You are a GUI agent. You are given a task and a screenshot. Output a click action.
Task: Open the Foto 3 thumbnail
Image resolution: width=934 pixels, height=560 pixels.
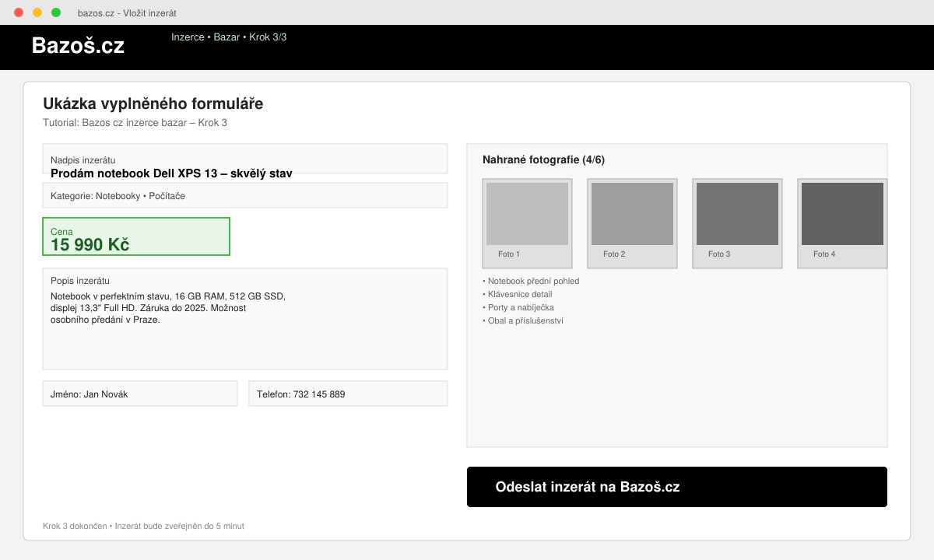click(737, 224)
